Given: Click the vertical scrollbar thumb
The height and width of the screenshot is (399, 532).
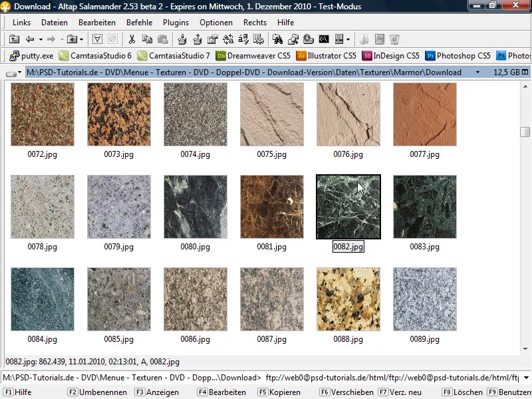Looking at the screenshot, I should pos(525,132).
